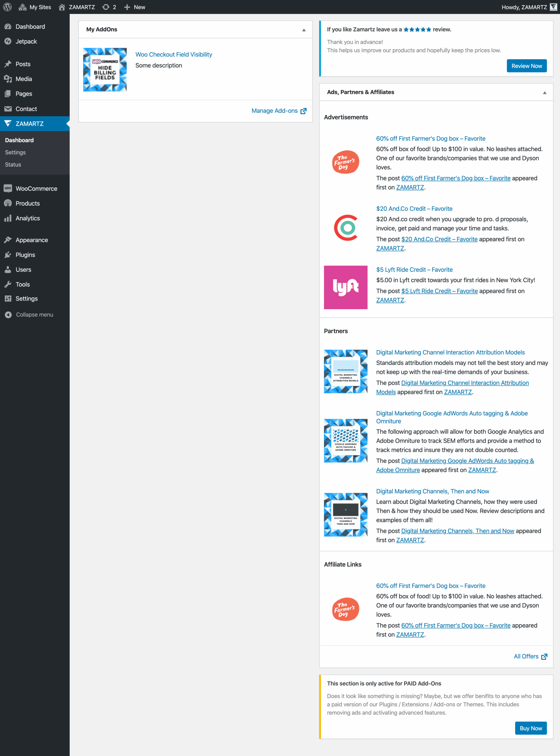Click the Lyft logo thumbnail
Image resolution: width=560 pixels, height=756 pixels.
[346, 287]
